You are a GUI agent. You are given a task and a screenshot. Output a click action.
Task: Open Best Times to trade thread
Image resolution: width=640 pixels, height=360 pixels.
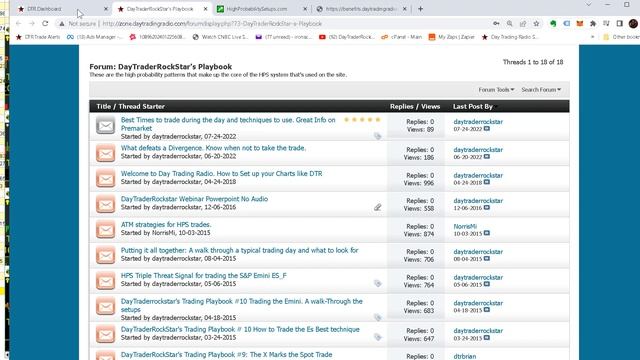[228, 124]
